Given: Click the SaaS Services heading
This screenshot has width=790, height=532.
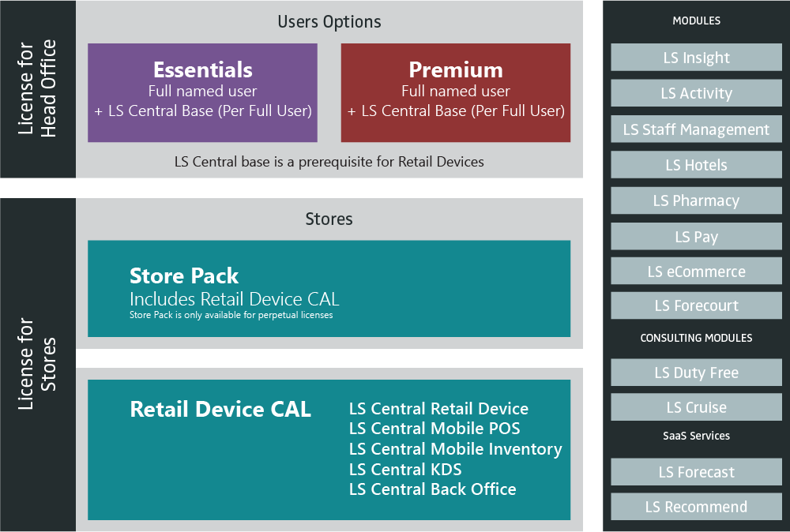Looking at the screenshot, I should (696, 436).
